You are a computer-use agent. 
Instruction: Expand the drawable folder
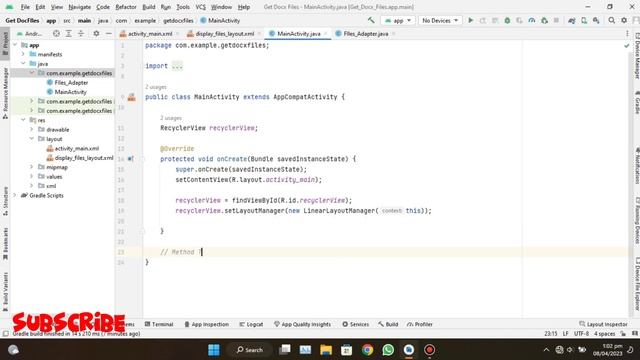pos(31,129)
